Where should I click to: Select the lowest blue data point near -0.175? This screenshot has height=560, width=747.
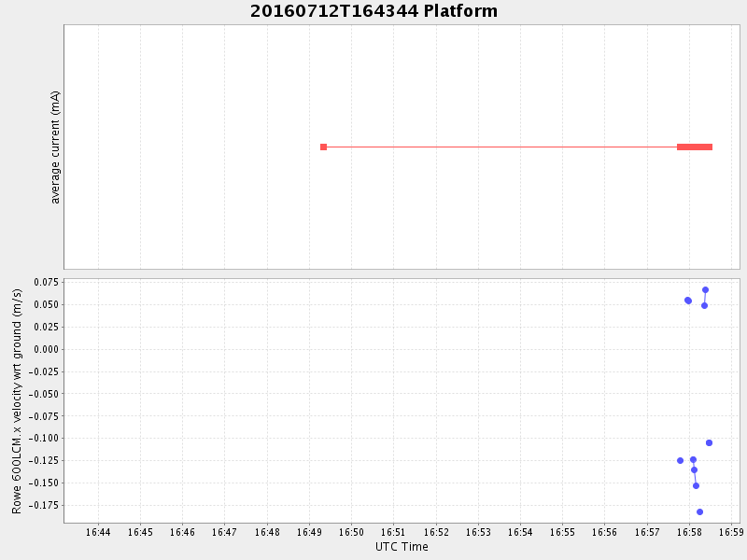(699, 511)
